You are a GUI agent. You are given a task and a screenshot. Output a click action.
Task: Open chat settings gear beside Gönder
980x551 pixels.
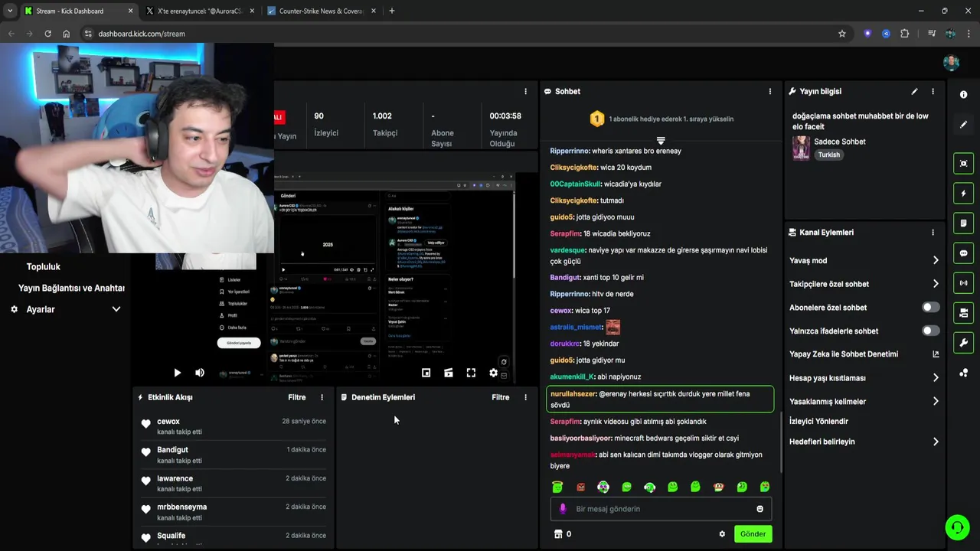722,534
